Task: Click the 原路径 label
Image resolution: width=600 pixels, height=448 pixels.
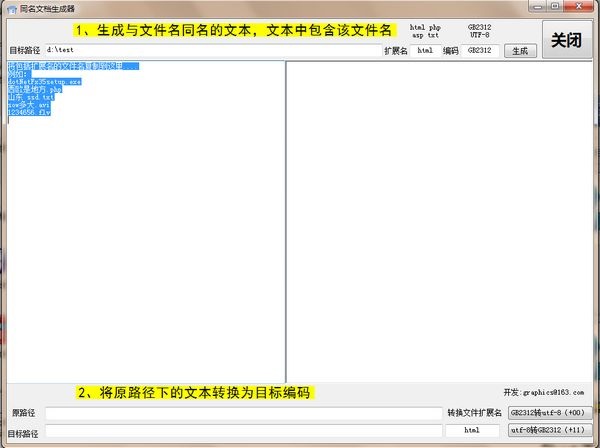Action: click(23, 413)
